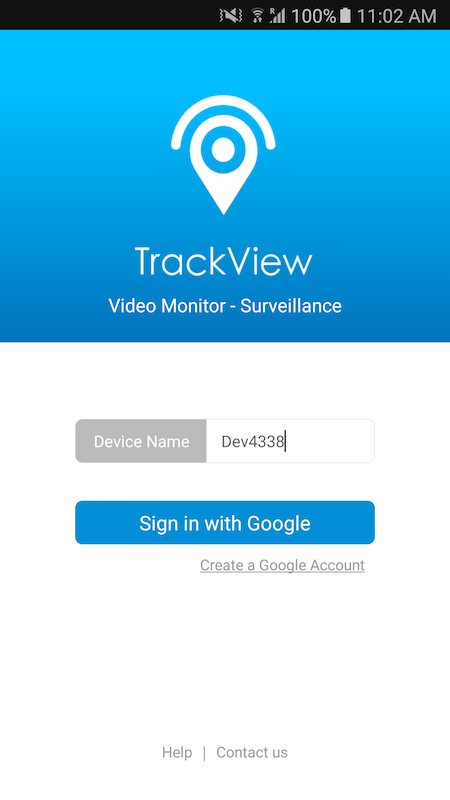This screenshot has height=800, width=450.
Task: Tap the cellular signal bars icon
Action: [x=277, y=16]
